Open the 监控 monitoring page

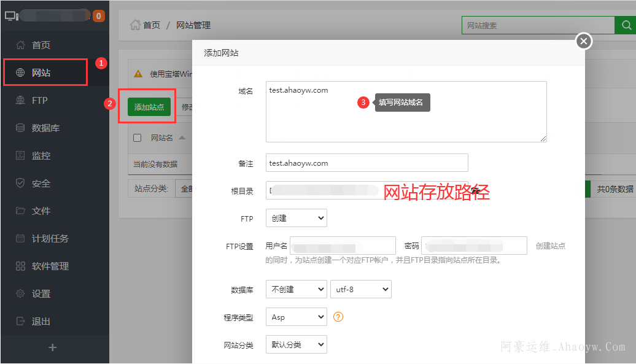[41, 156]
